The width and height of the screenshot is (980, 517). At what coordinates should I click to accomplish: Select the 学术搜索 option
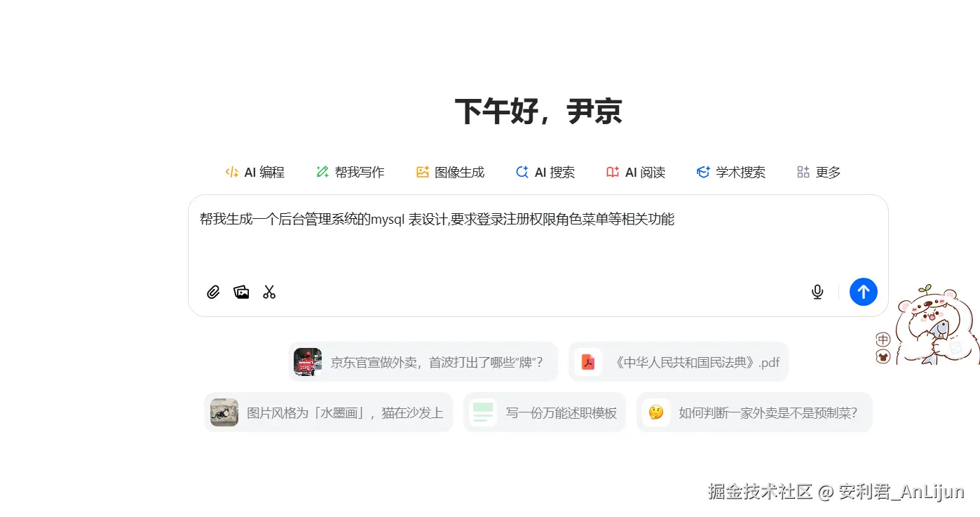pos(731,172)
